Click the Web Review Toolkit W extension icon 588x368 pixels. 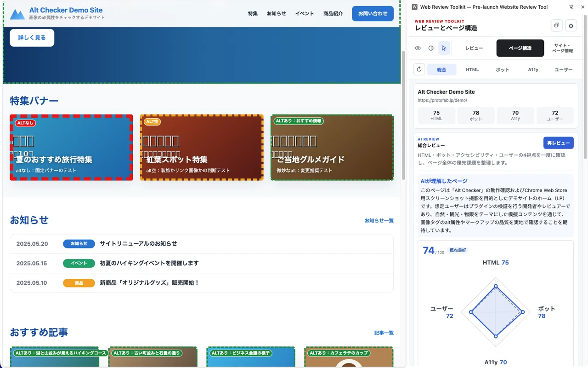(x=415, y=7)
